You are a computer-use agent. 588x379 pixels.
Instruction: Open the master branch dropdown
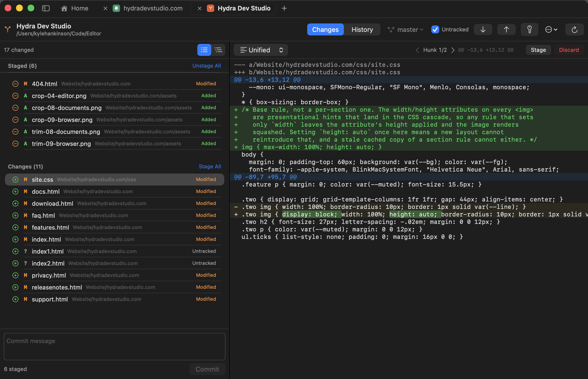pyautogui.click(x=406, y=30)
